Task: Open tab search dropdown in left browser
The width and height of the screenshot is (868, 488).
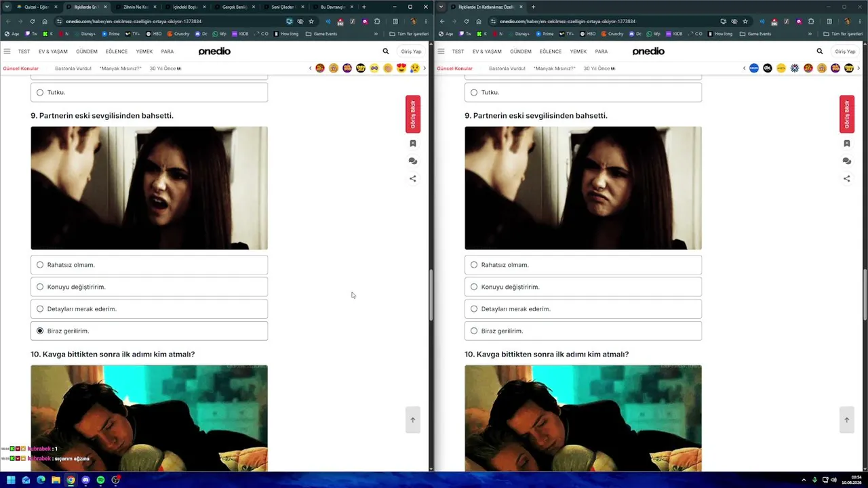Action: pos(7,7)
